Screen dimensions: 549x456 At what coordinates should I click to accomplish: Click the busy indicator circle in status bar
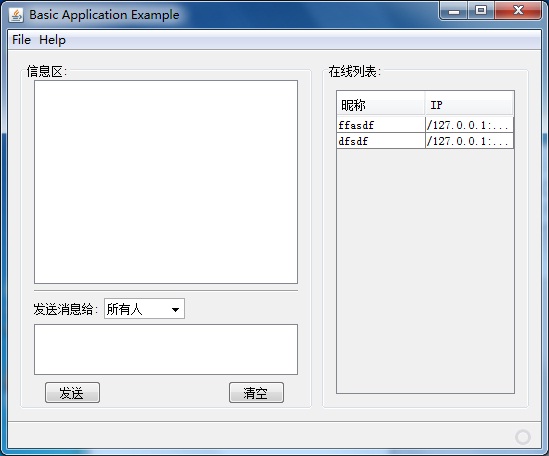coord(523,437)
